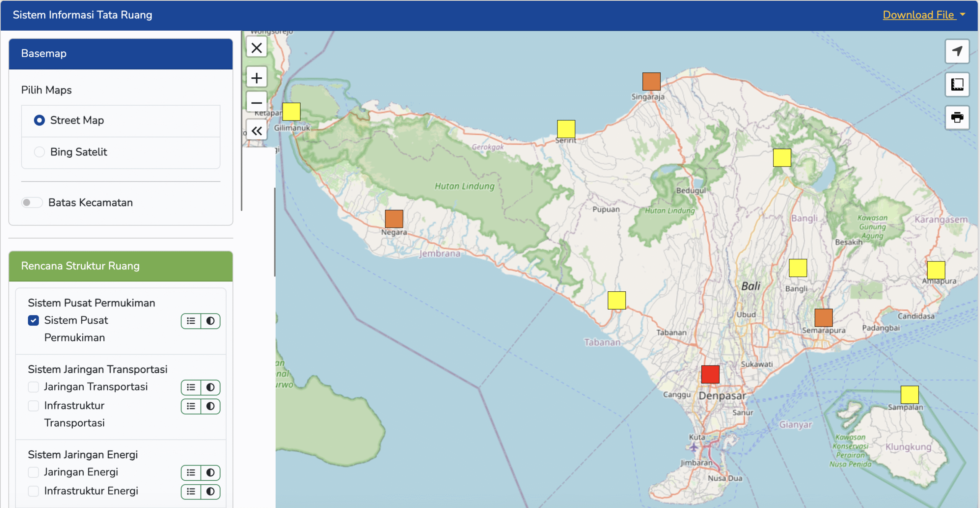Click the zoom in control on the map

point(256,77)
